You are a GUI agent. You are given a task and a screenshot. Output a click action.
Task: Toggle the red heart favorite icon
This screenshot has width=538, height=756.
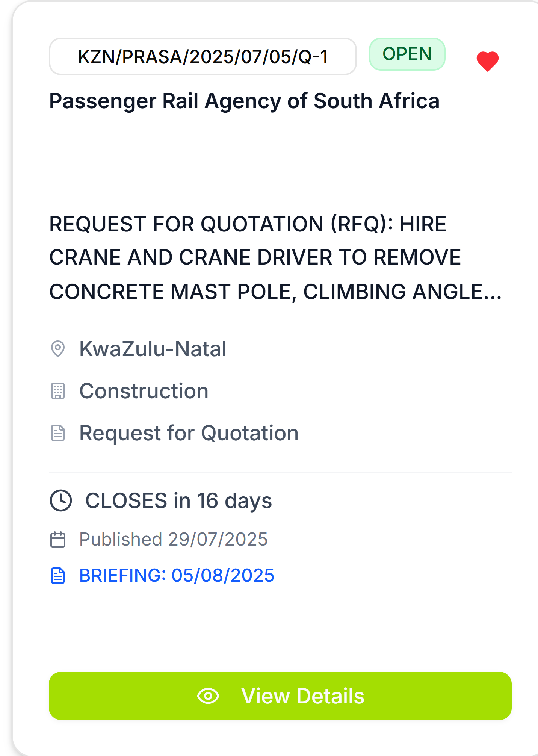pyautogui.click(x=487, y=61)
